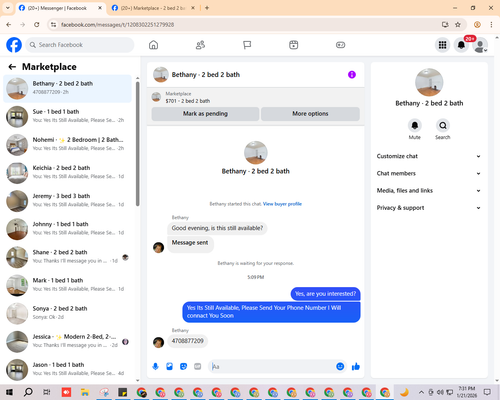Open the Facebook home icon

(x=153, y=45)
